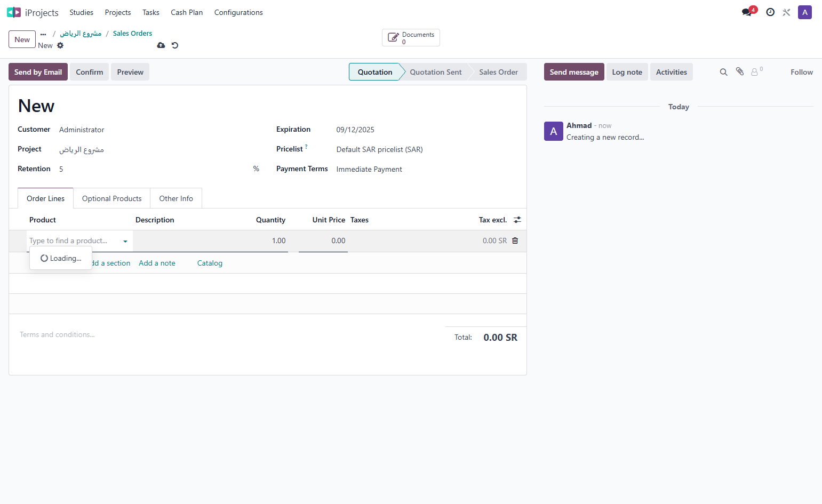This screenshot has height=504, width=822.
Task: Click the Unit Price cell 0.00
Action: tap(323, 241)
